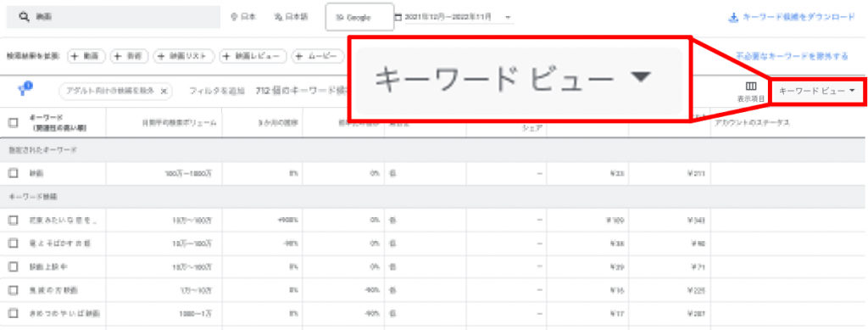The width and height of the screenshot is (868, 330).
Task: Click the ¥287 bid value cell
Action: (x=697, y=313)
